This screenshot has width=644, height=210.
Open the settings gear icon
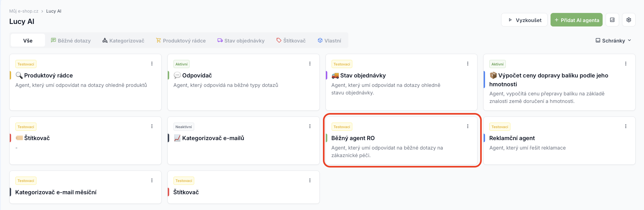629,20
